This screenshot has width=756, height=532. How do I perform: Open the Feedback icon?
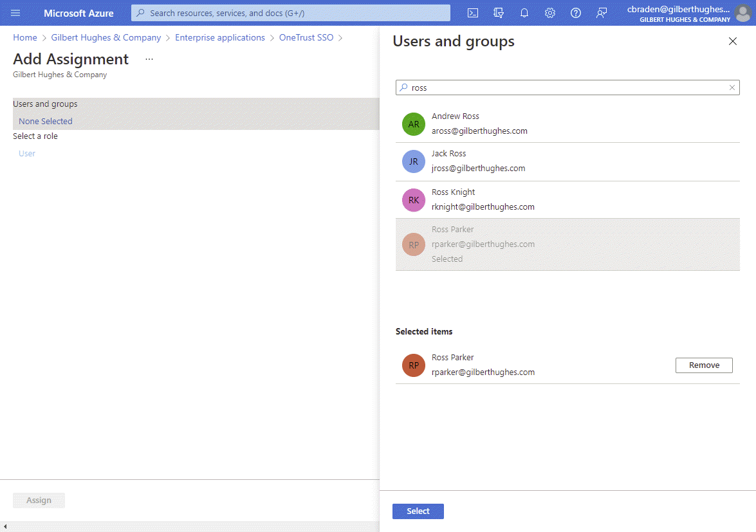pyautogui.click(x=601, y=13)
